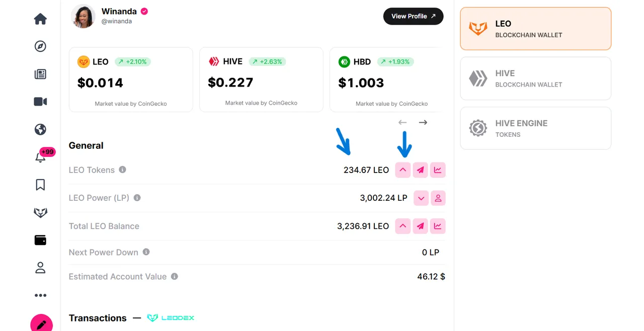Viewport: 644px width, 331px height.
Task: Open the wallet sidebar icon
Action: click(40, 240)
